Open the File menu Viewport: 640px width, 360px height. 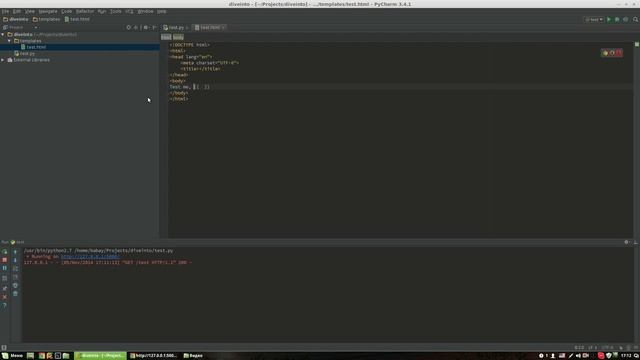tap(5, 11)
